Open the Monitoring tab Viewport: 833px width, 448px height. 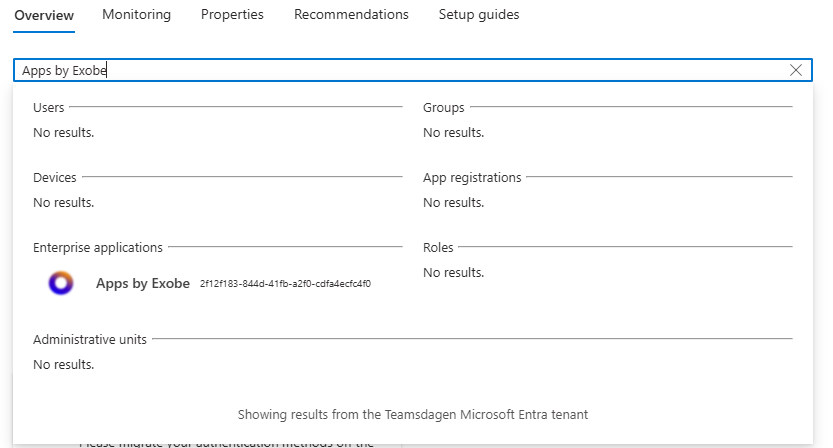pyautogui.click(x=137, y=14)
